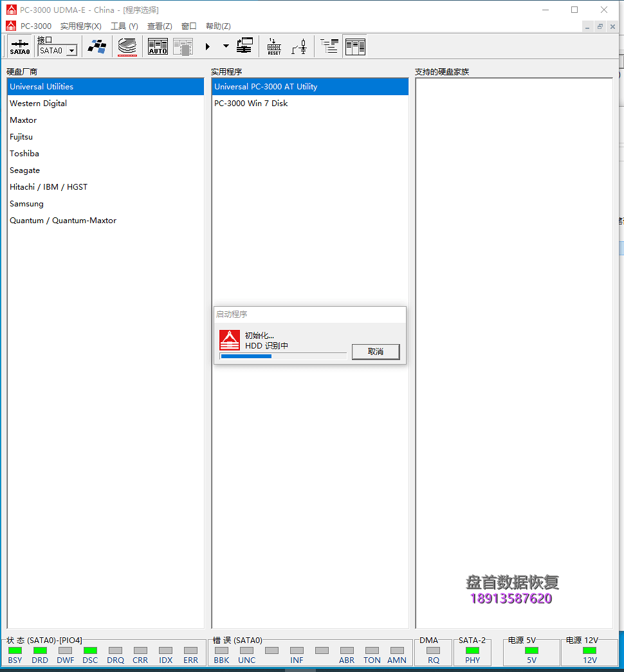The height and width of the screenshot is (672, 624).
Task: Close the inner 程序选择 child window
Action: pyautogui.click(x=612, y=26)
